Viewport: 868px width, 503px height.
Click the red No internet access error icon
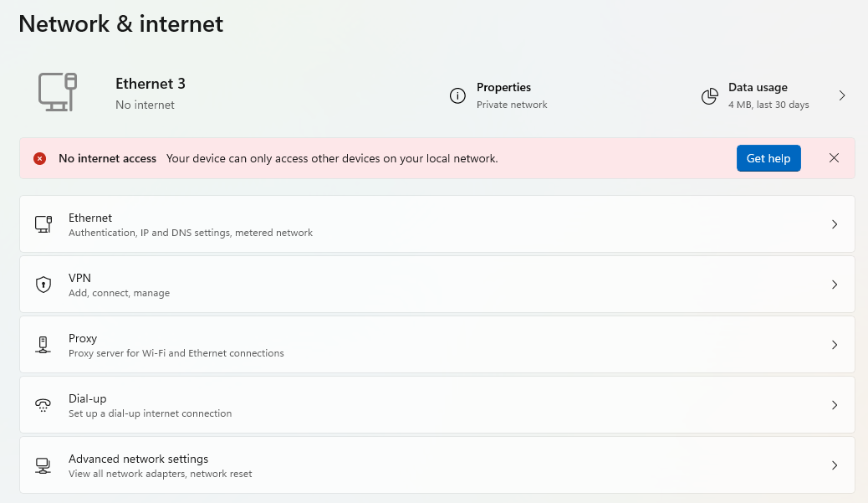pyautogui.click(x=40, y=158)
